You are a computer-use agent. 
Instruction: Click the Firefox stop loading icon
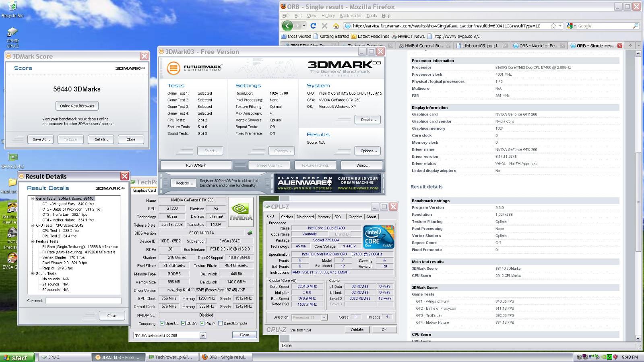[x=324, y=26]
